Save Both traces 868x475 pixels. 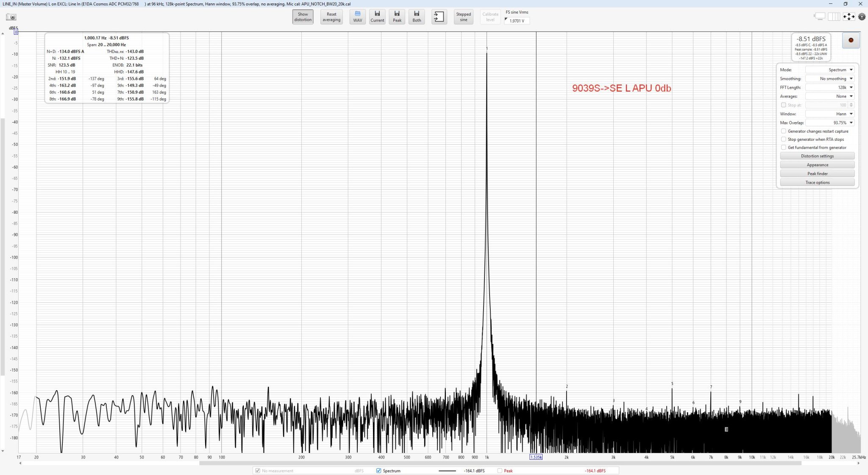click(x=417, y=17)
